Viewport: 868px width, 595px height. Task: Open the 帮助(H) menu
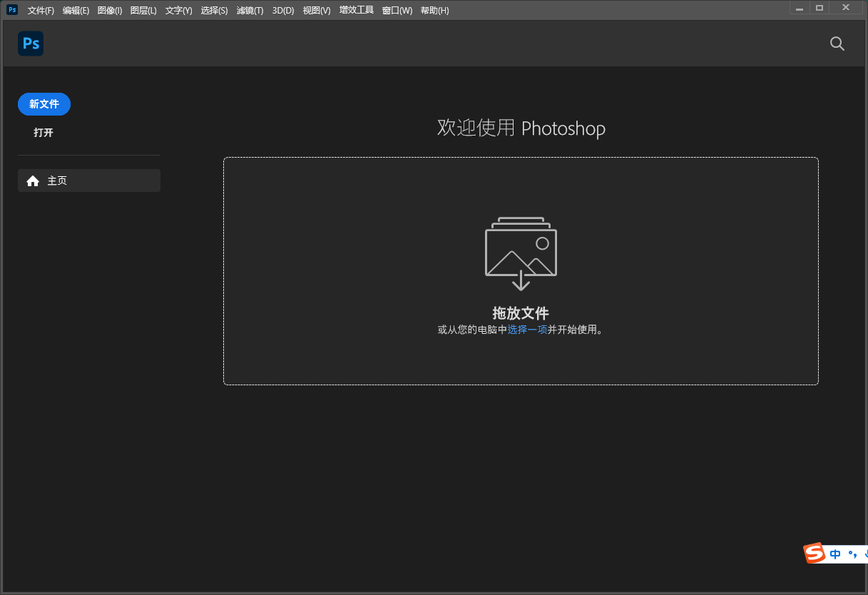[434, 10]
